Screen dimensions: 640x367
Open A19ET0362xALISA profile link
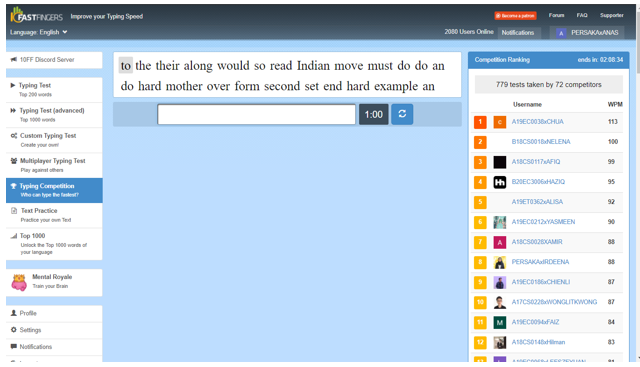(x=537, y=202)
